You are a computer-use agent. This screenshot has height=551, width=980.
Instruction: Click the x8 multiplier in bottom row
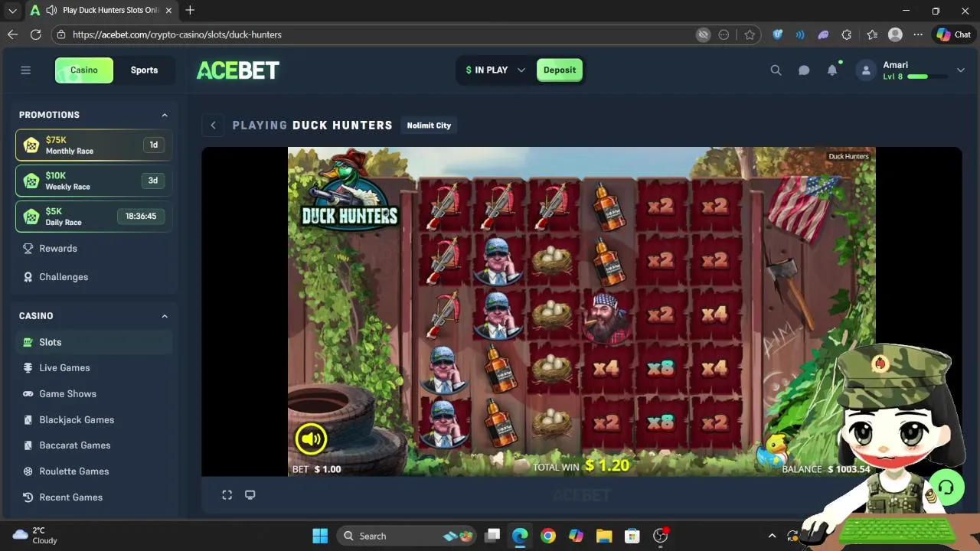point(660,422)
